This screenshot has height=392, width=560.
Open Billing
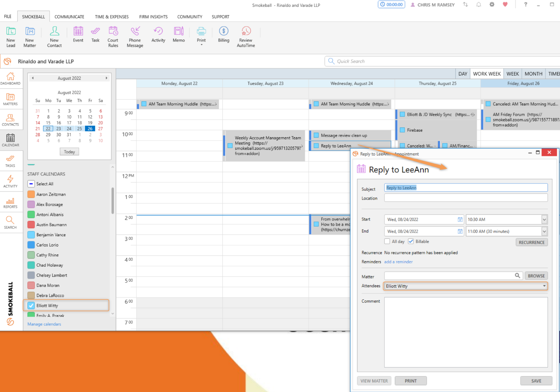[x=224, y=34]
